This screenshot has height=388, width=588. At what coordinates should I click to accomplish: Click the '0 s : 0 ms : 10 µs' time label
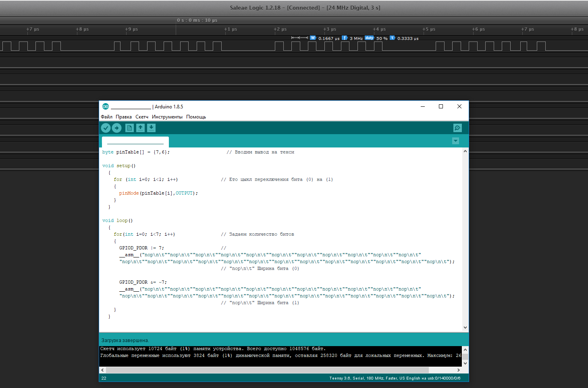click(x=197, y=20)
